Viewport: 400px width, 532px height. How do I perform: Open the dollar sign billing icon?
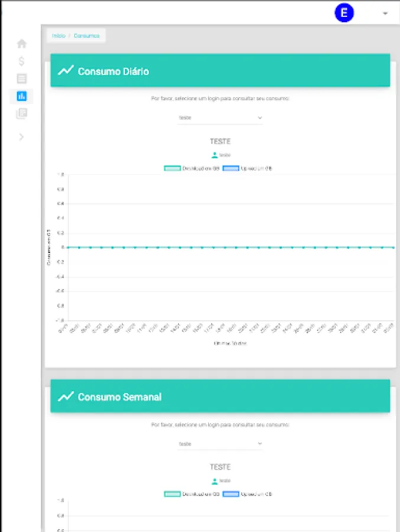(21, 61)
